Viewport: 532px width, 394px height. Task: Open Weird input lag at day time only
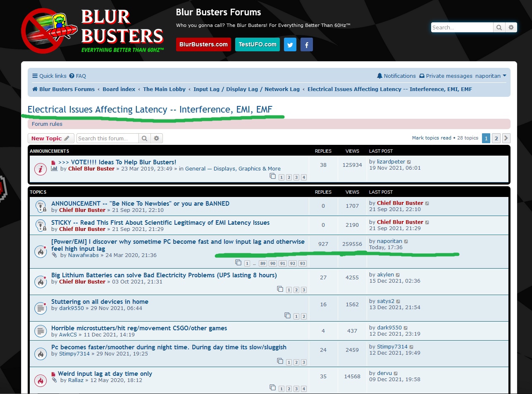(x=105, y=373)
